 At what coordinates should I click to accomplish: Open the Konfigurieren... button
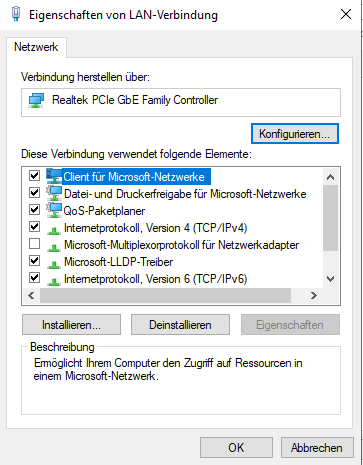pyautogui.click(x=295, y=134)
